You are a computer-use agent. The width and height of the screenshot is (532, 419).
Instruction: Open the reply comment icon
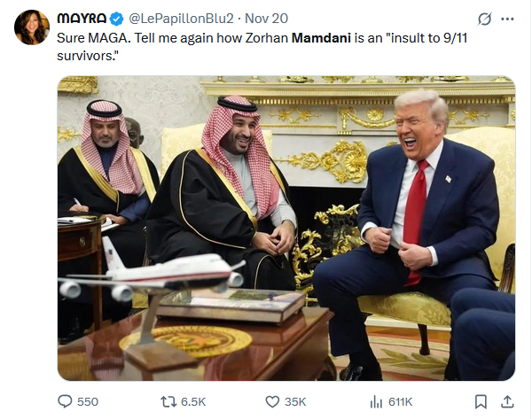[x=65, y=401]
